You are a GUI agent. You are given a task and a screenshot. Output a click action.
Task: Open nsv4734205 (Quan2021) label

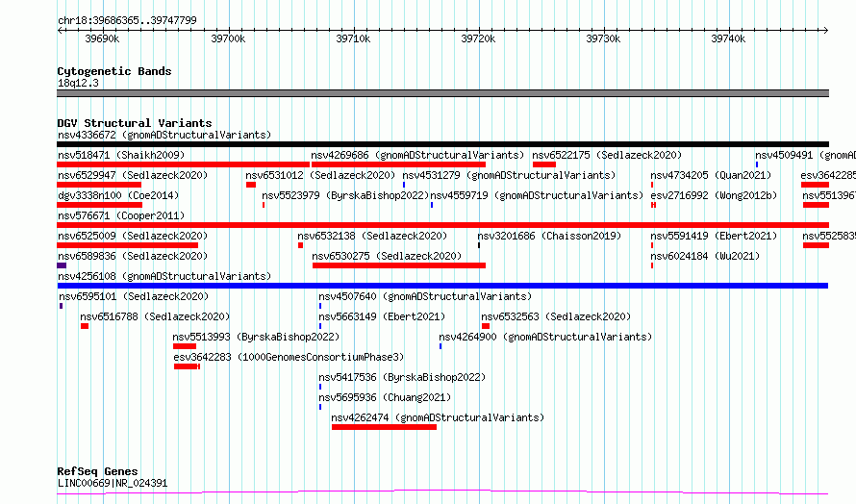pyautogui.click(x=711, y=175)
